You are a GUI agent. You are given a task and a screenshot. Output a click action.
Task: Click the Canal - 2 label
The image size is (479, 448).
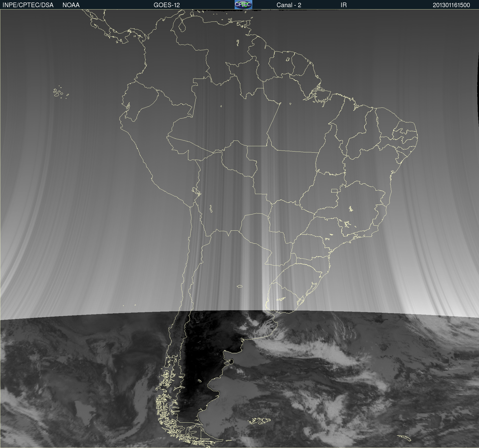coord(289,5)
